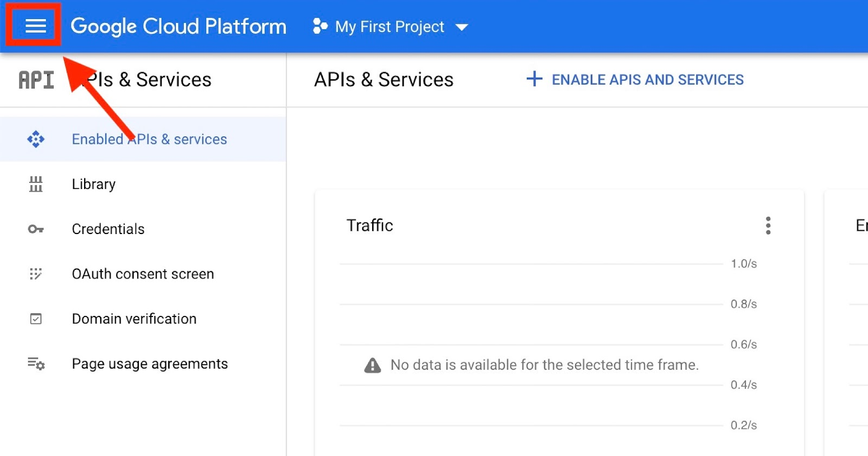Go to Credentials
The width and height of the screenshot is (868, 456).
143,229
